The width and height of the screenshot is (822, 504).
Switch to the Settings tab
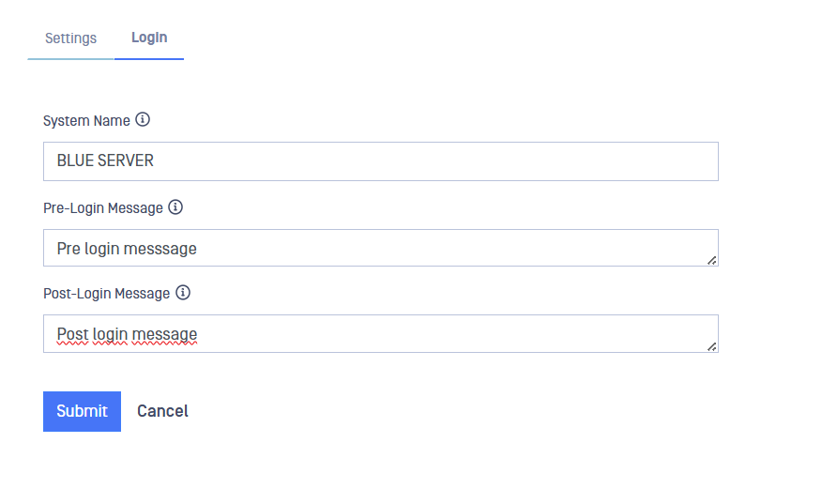tap(70, 38)
